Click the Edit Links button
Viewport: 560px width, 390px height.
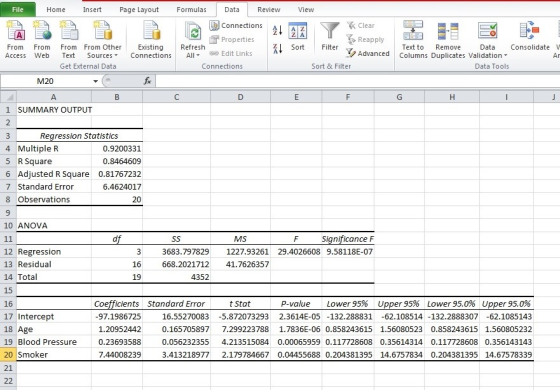click(x=231, y=53)
